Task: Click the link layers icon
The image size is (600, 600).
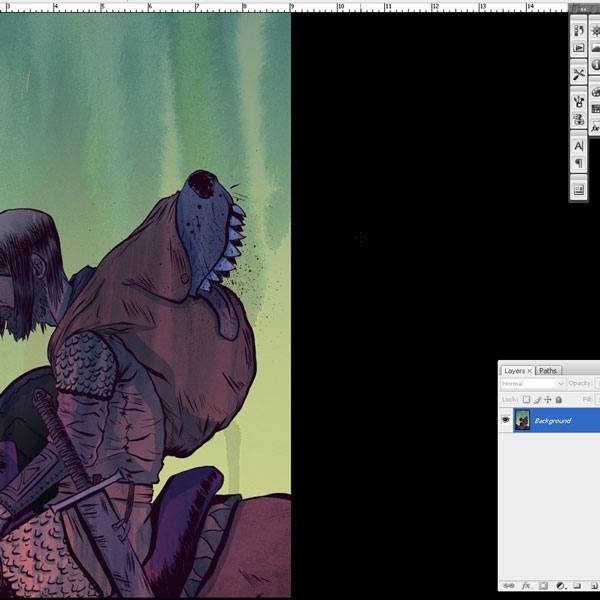Action: click(x=508, y=586)
